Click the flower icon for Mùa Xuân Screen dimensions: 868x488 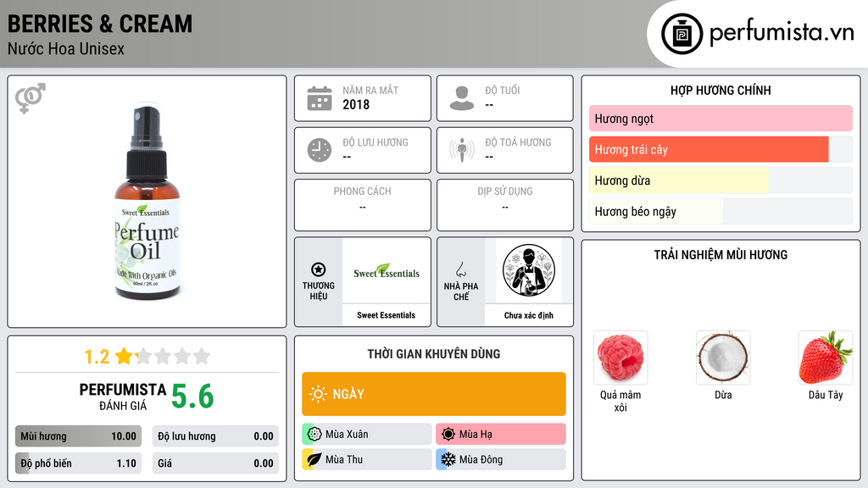click(314, 434)
